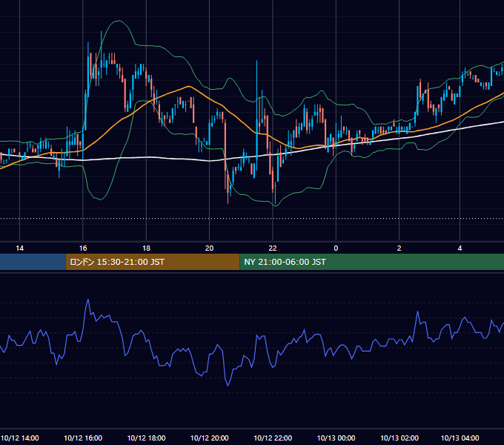Click the 10/12 20:00 label on indicator axis

209,438
